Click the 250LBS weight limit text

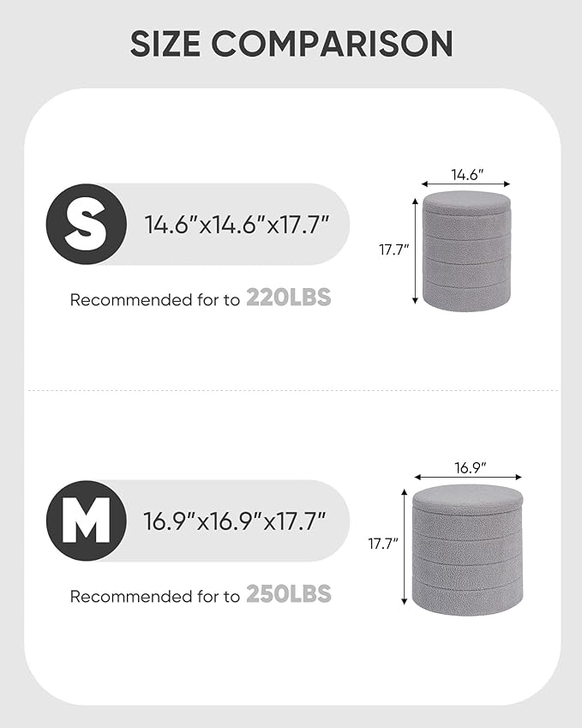click(x=289, y=595)
